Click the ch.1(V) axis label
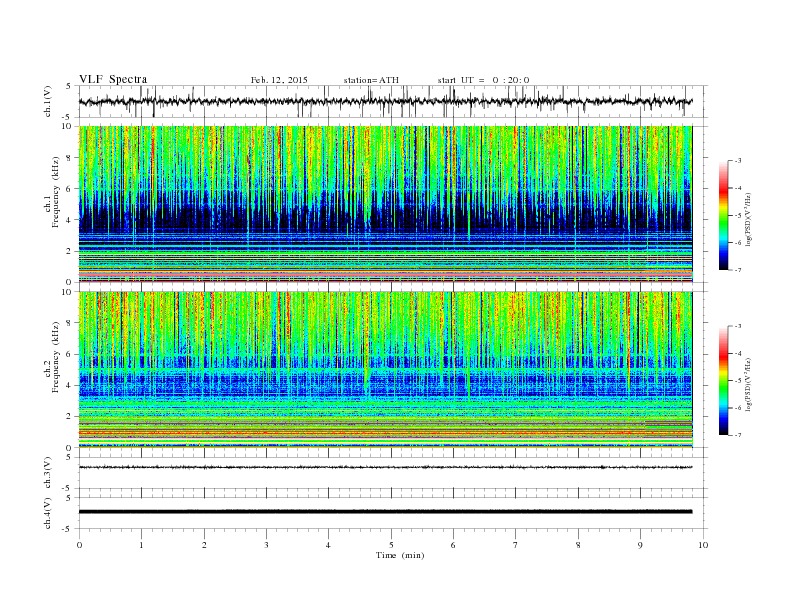Viewport: 792px width, 612px height. pos(47,101)
